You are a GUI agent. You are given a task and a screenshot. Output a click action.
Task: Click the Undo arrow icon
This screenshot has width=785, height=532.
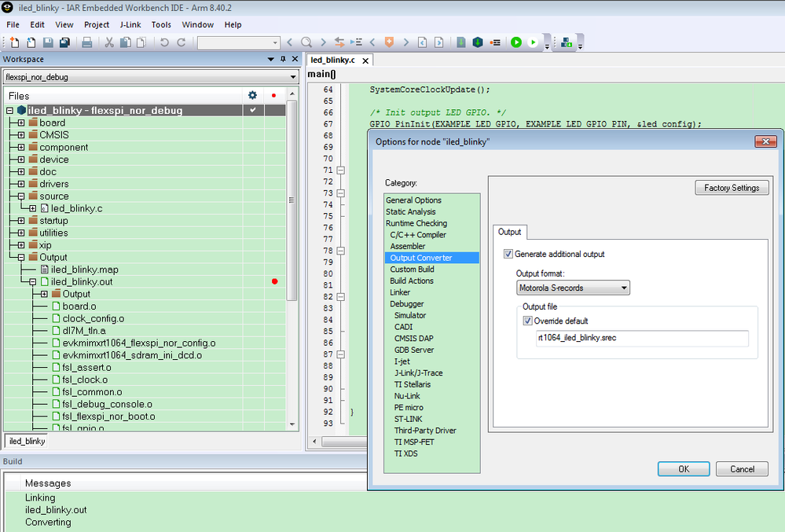(x=164, y=42)
